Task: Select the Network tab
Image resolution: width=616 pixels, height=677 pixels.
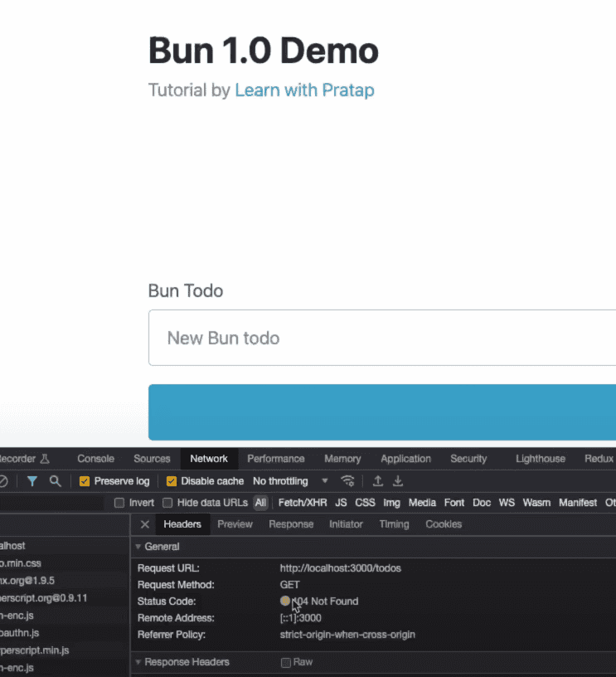Action: point(209,459)
